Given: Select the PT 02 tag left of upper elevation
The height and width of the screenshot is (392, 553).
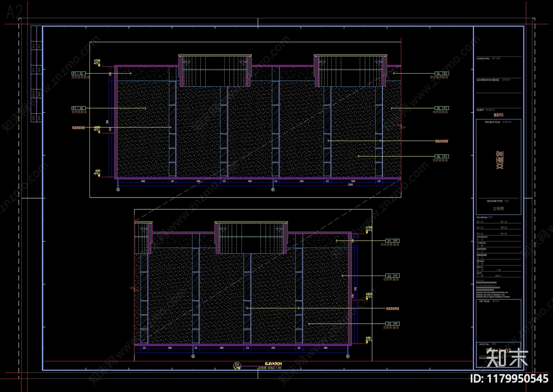Looking at the screenshot, I should pos(78,108).
